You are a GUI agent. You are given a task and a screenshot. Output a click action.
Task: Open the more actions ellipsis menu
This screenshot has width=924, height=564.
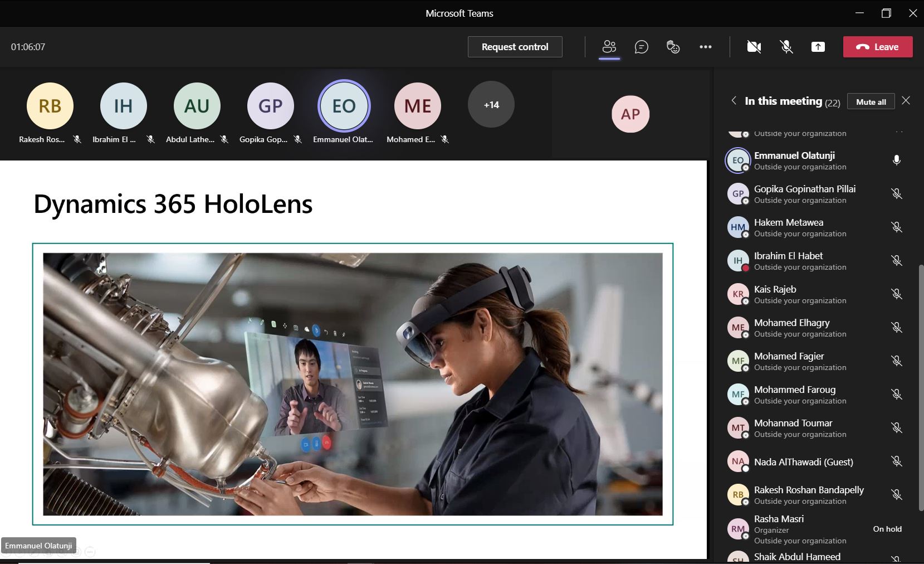(706, 47)
